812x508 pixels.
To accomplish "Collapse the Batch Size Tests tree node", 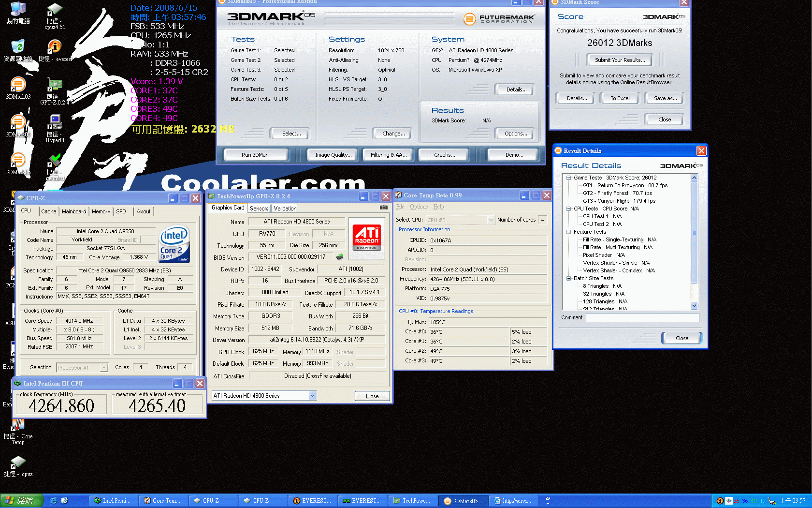I will pyautogui.click(x=569, y=278).
